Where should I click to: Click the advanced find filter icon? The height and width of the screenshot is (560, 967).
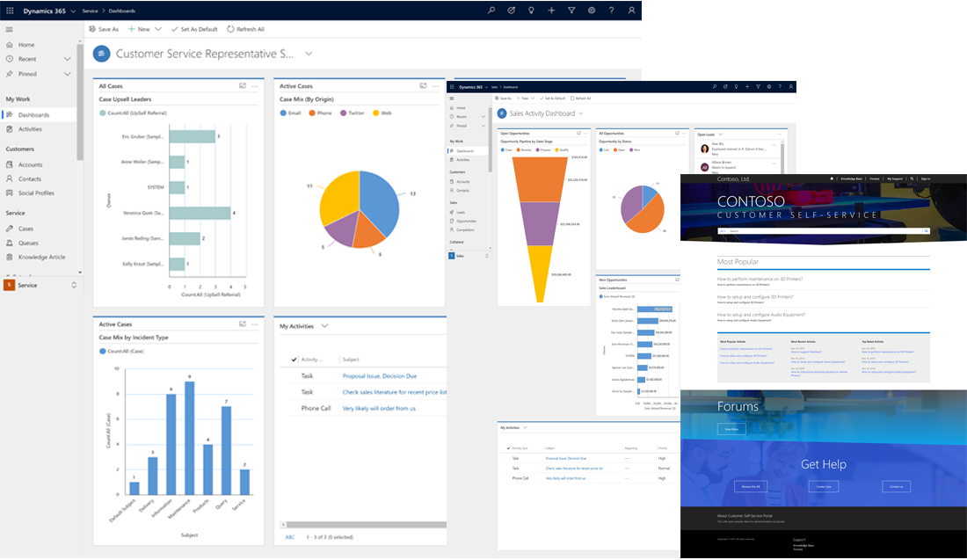coord(571,11)
